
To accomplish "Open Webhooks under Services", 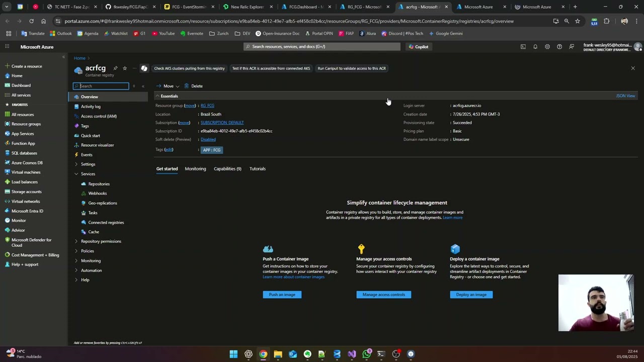I will pos(98,194).
